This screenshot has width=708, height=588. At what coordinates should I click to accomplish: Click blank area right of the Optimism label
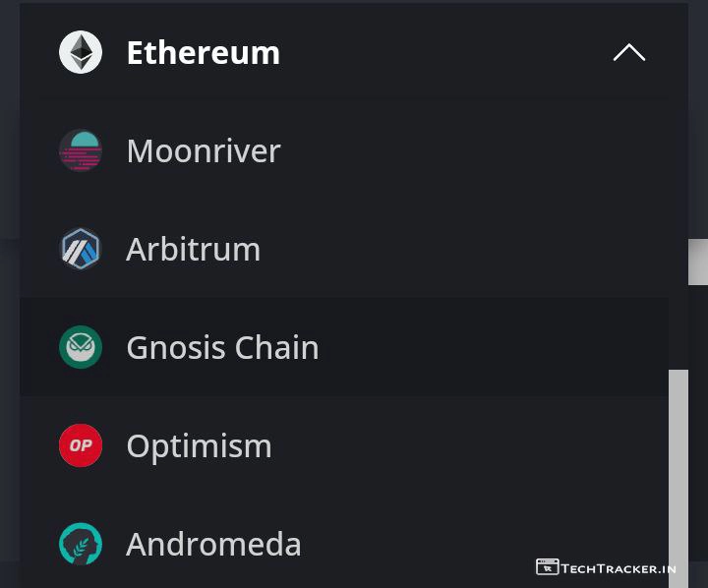[472, 445]
